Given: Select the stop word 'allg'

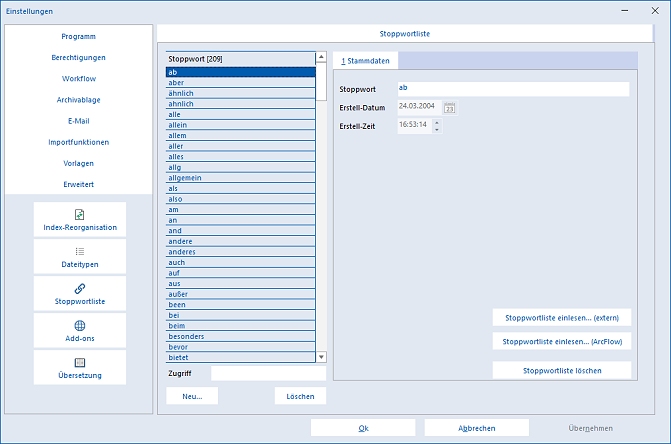Looking at the screenshot, I should coord(241,167).
